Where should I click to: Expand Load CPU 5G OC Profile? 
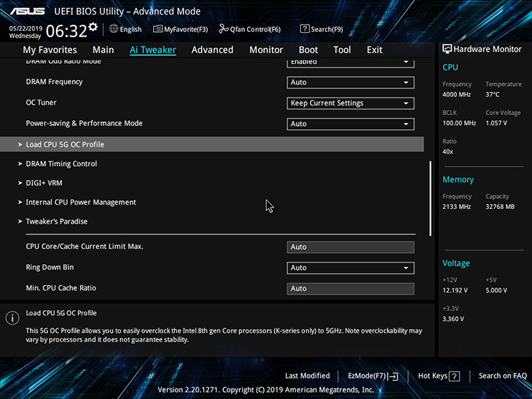click(x=212, y=144)
